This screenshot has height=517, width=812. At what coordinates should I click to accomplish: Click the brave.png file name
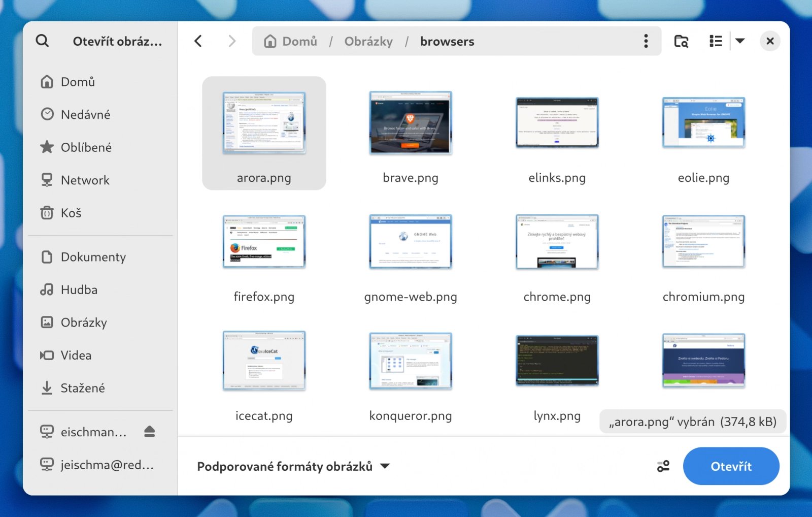(411, 178)
